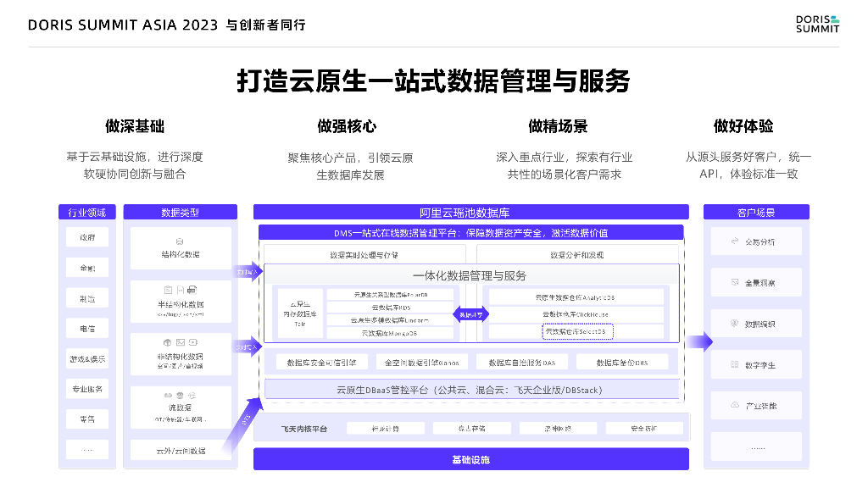Screen dimensions: 868x488
Task: Click the 全空间数据引擎Ganos box
Action: tap(422, 363)
